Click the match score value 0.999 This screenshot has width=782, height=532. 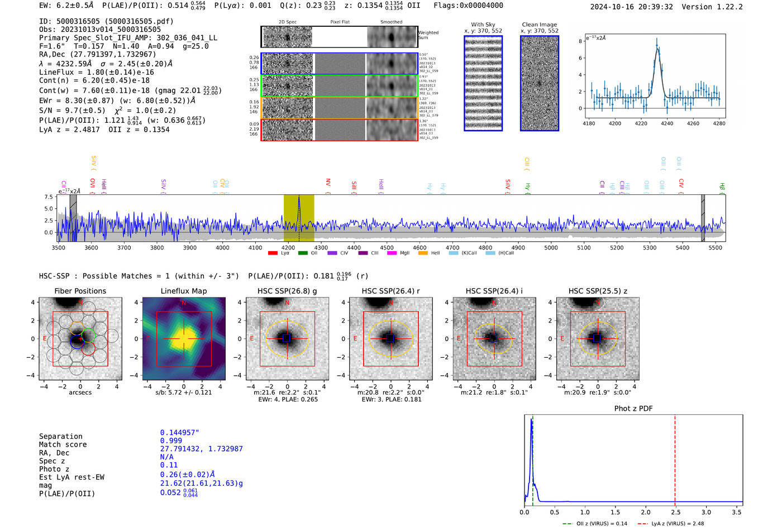coord(171,441)
